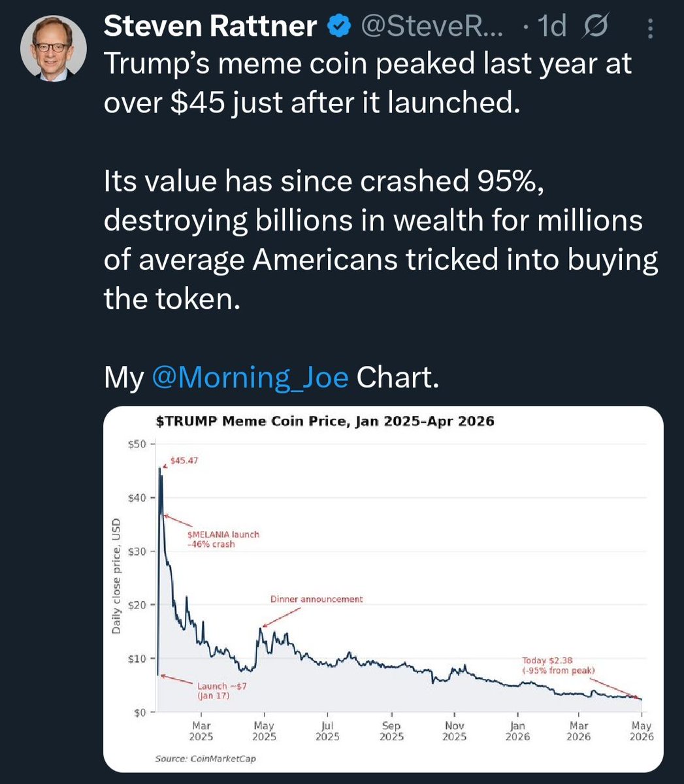
Task: Click the $45.47 peak annotation
Action: 184,461
